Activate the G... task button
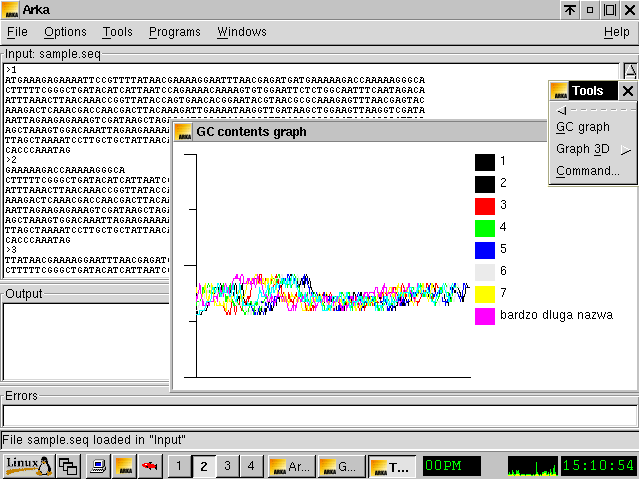Screen dimensions: 639x479 [x=341, y=466]
